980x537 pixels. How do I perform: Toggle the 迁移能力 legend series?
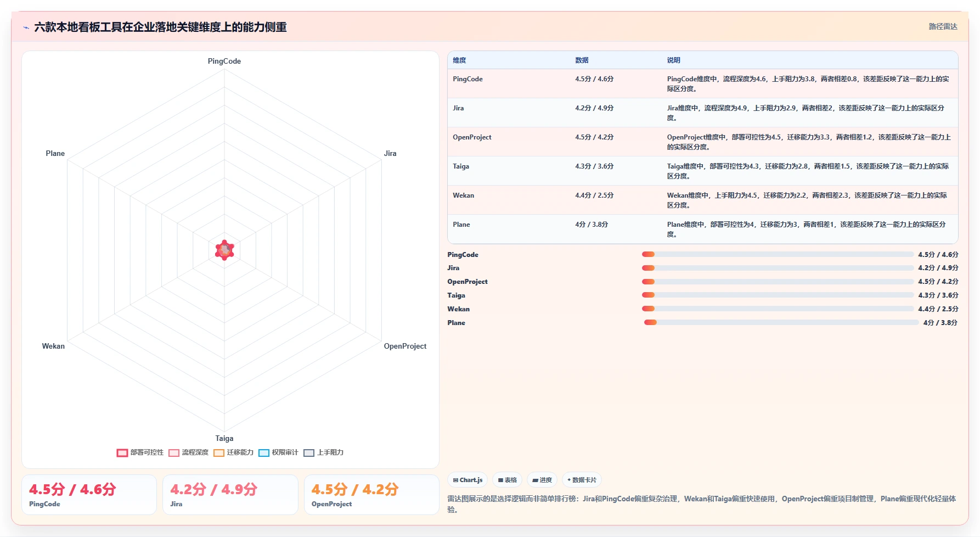234,452
